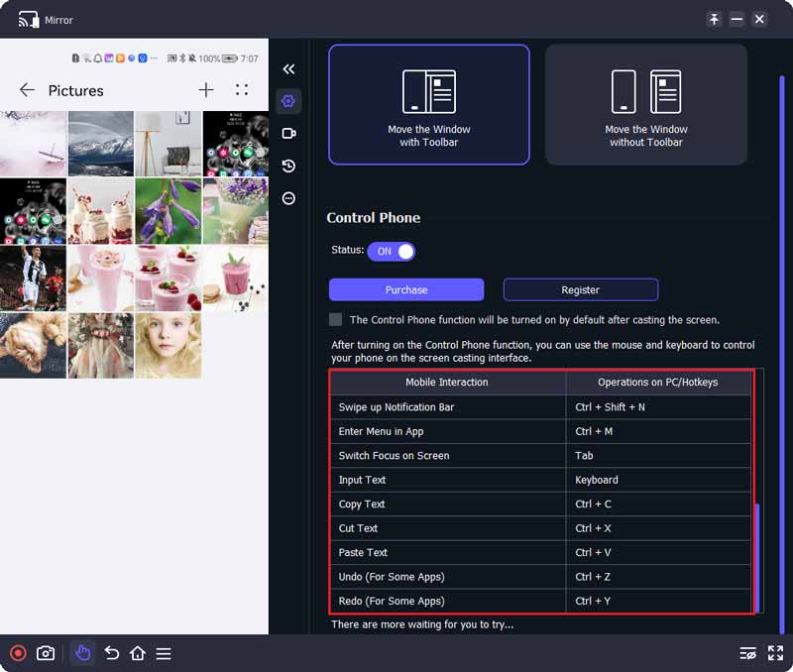Turn off the Control Phone Status switch
This screenshot has width=793, height=672.
click(391, 252)
